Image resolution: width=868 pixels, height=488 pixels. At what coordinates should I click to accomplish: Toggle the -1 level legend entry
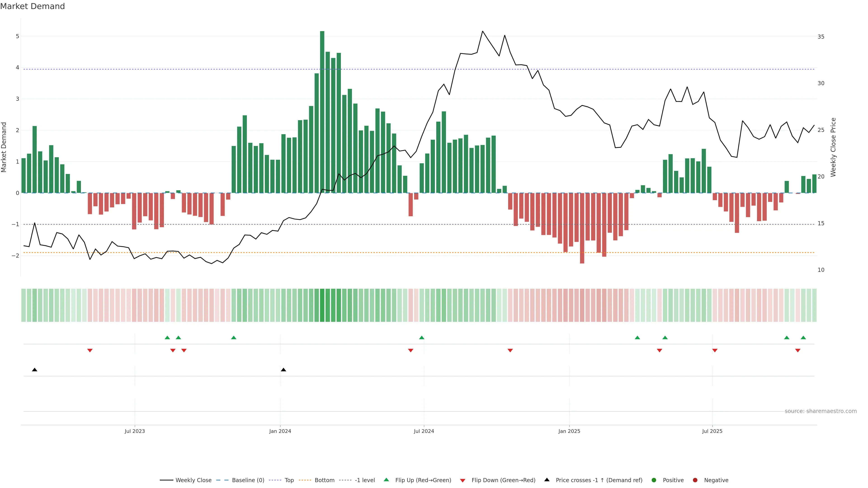point(365,480)
